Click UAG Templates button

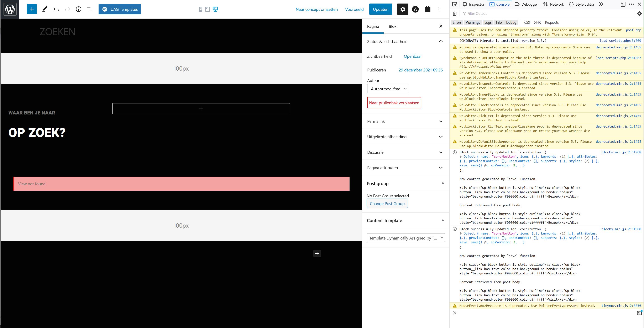[x=120, y=9]
